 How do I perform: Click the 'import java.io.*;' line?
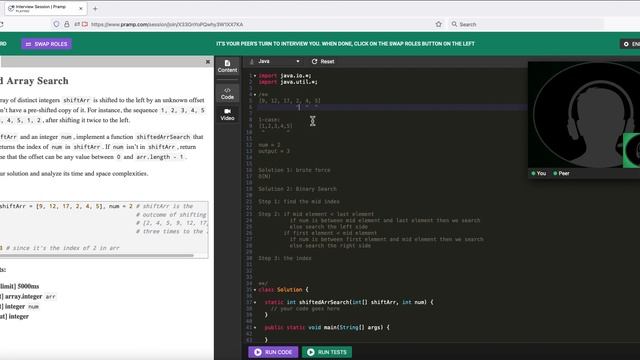pos(285,76)
